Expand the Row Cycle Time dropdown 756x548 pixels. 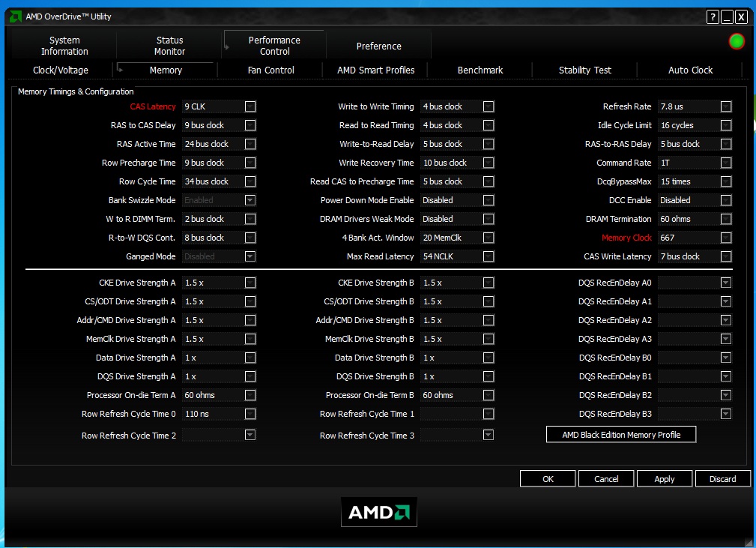pos(250,182)
